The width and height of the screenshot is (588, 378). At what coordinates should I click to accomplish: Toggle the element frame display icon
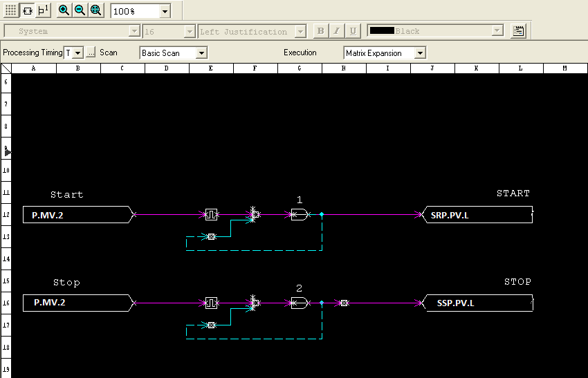coord(27,10)
